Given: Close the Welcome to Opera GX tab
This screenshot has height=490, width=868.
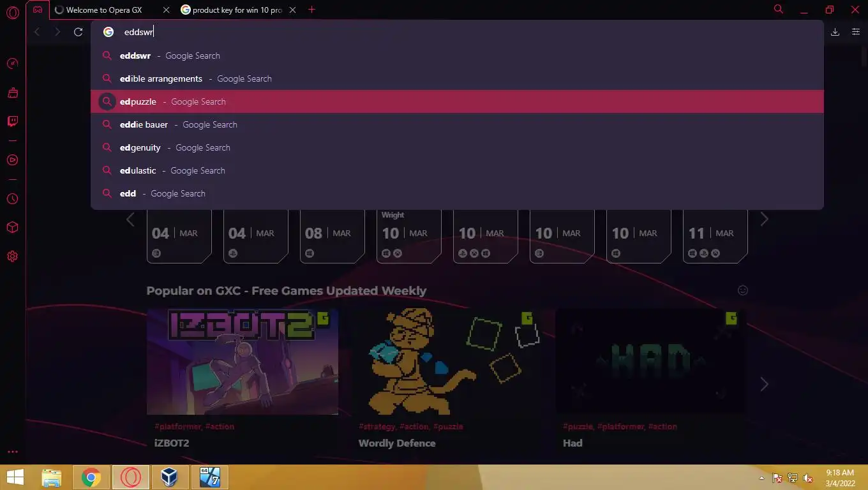Looking at the screenshot, I should coord(166,10).
